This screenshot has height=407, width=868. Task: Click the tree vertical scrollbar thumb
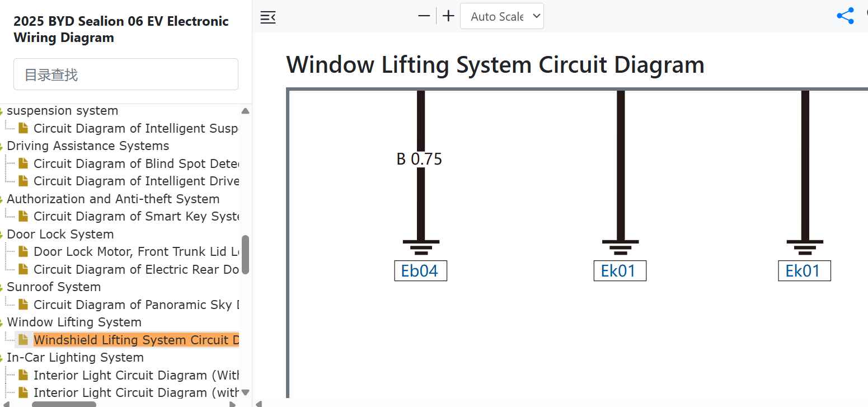click(245, 255)
